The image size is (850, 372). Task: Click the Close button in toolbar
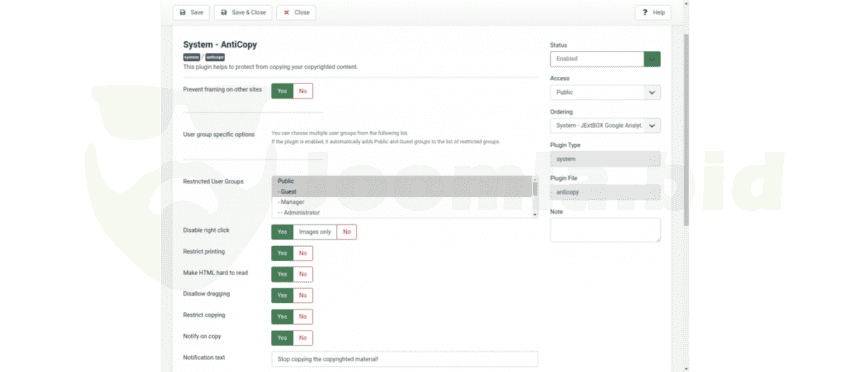pyautogui.click(x=296, y=12)
